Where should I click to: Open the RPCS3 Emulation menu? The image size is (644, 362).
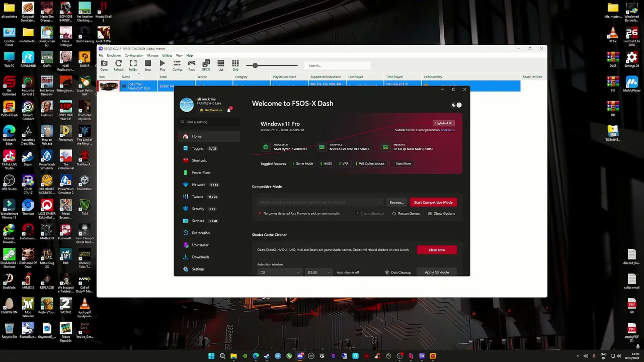tap(114, 55)
